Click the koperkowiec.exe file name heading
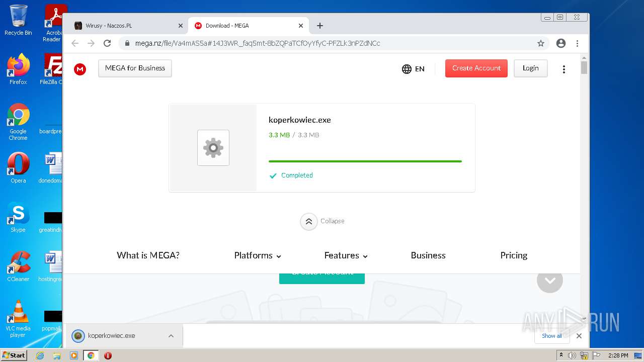 (x=300, y=120)
